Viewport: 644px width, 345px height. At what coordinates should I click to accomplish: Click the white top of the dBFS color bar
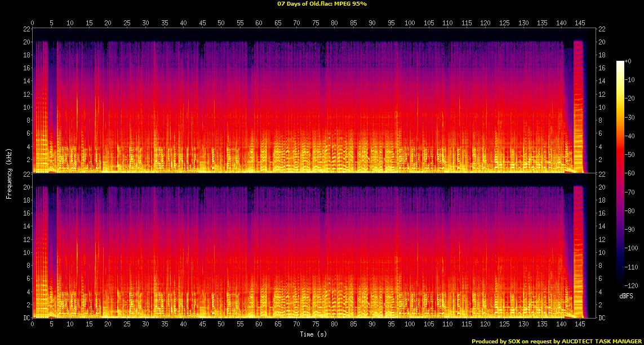tap(620, 62)
